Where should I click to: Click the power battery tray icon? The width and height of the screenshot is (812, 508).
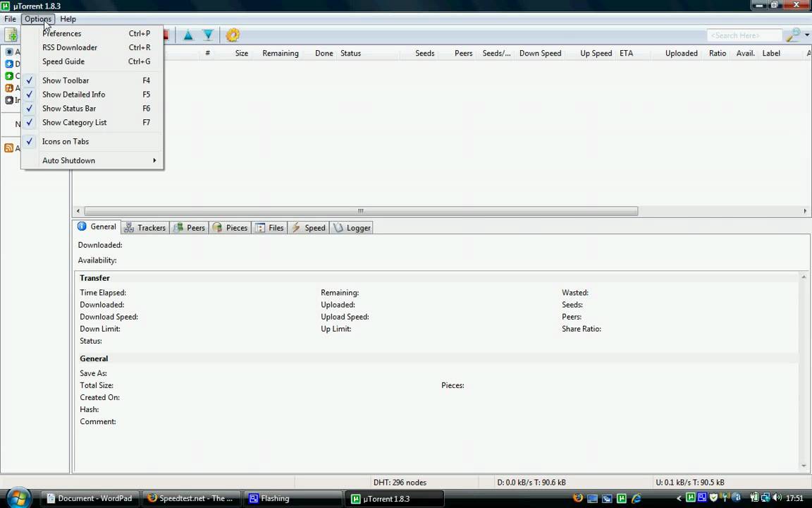tap(754, 498)
